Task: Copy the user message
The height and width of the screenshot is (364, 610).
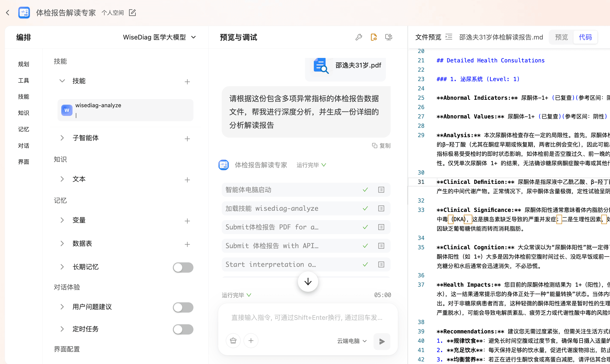Action: point(381,146)
